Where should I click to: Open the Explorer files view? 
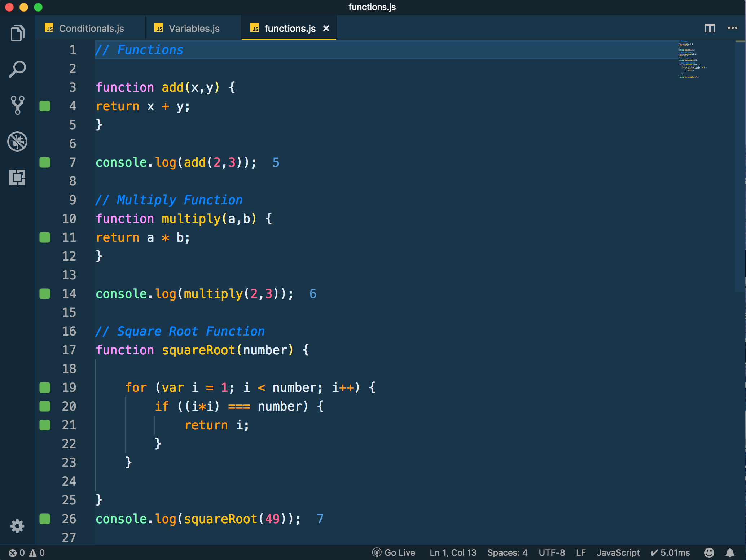point(17,33)
